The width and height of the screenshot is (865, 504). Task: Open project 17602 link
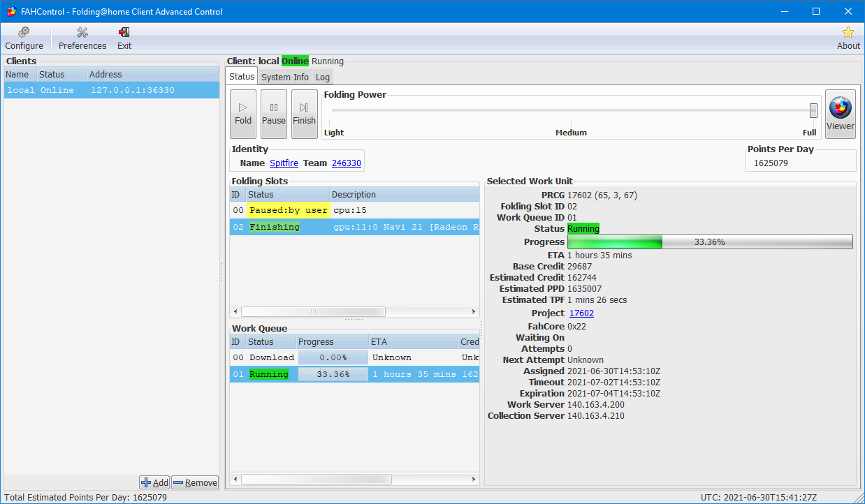click(581, 313)
